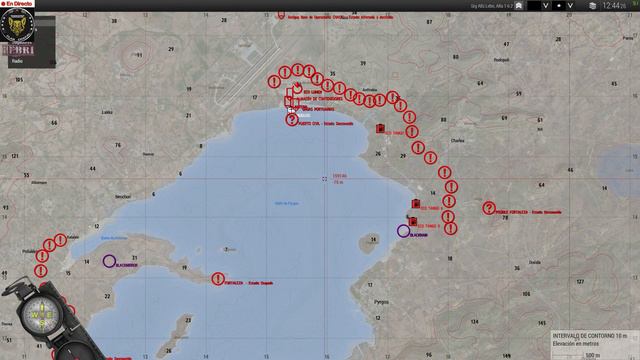Click the INTERVALO DE CONTORNO 10 m legend
This screenshot has width=640, height=360.
pos(589,336)
